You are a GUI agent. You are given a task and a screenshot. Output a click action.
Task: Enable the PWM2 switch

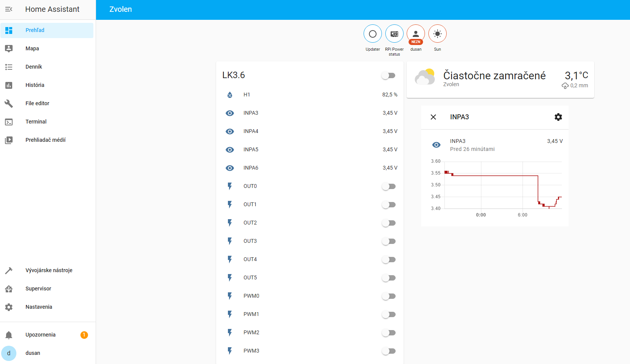point(389,333)
